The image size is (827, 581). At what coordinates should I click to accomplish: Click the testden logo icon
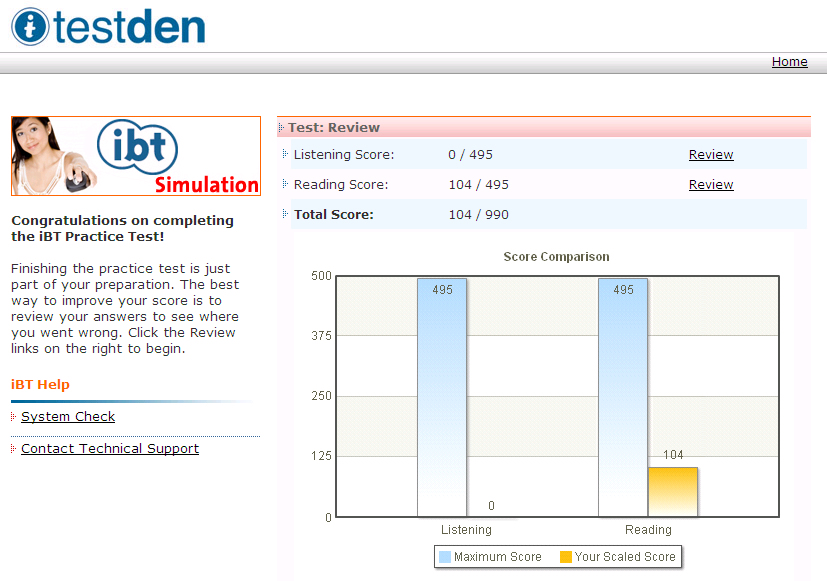[x=30, y=26]
